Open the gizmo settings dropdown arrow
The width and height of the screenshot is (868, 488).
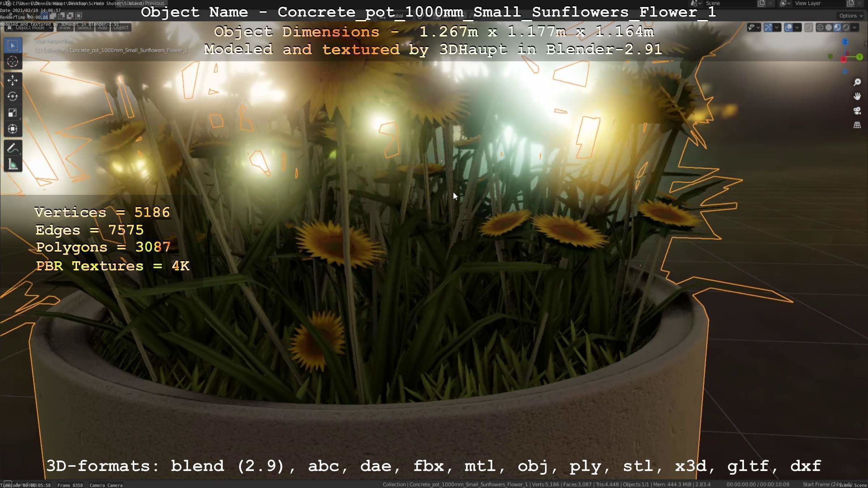tap(777, 27)
